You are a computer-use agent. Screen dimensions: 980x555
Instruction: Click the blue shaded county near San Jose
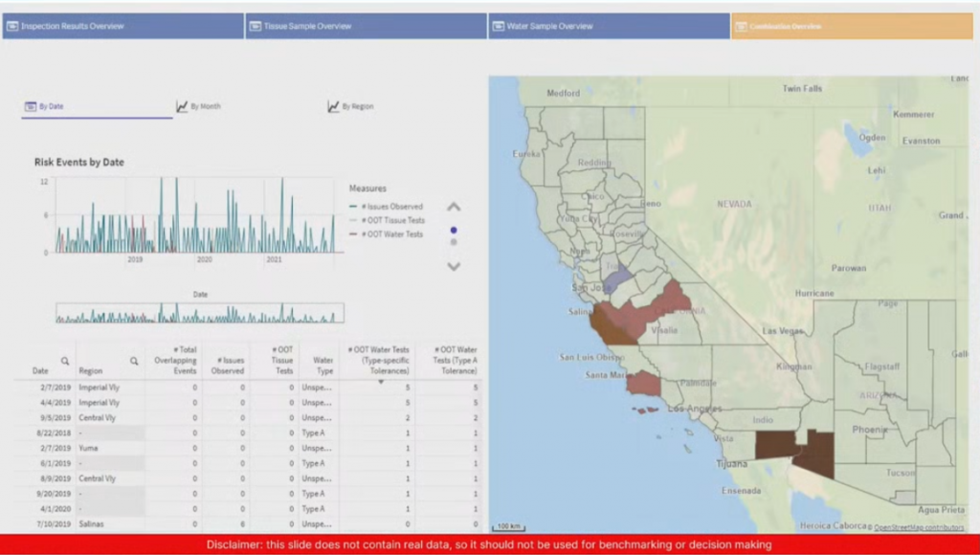tap(617, 278)
